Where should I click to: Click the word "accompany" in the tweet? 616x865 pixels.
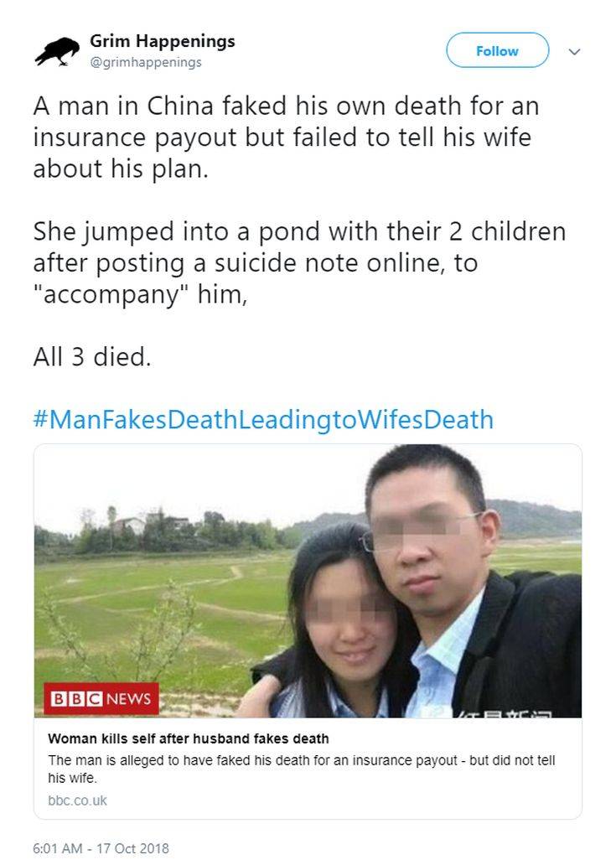tap(112, 294)
